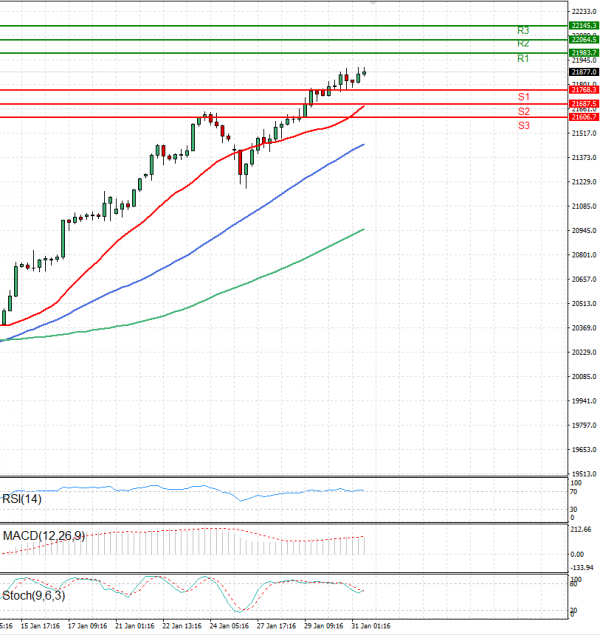Click the 21085.0 price axis label
This screenshot has height=635, width=600.
click(584, 207)
